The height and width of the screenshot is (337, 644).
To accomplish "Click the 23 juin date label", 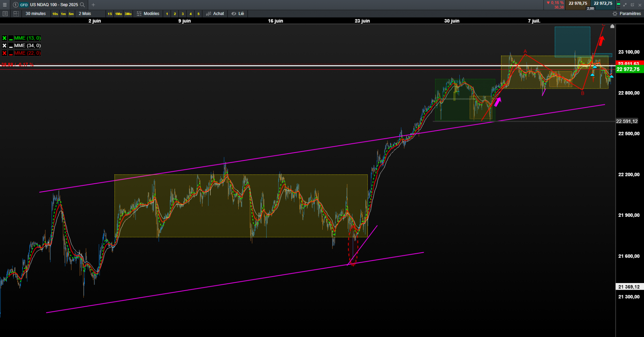I will point(362,21).
